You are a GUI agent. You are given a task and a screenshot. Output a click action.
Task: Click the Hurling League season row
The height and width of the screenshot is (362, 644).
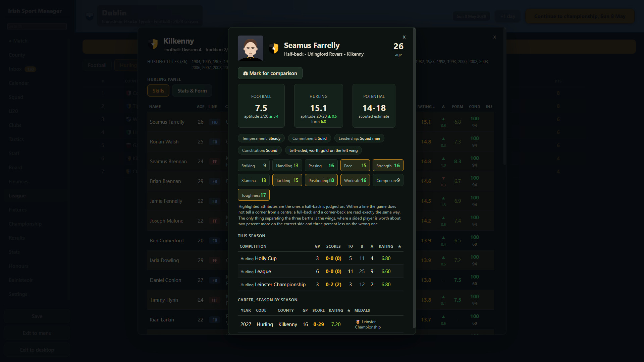[x=320, y=271]
